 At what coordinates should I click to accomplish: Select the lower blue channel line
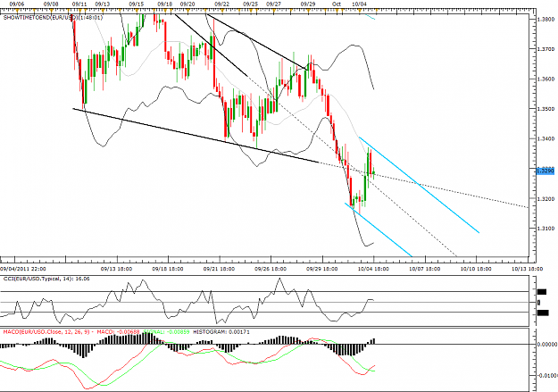pos(379,229)
